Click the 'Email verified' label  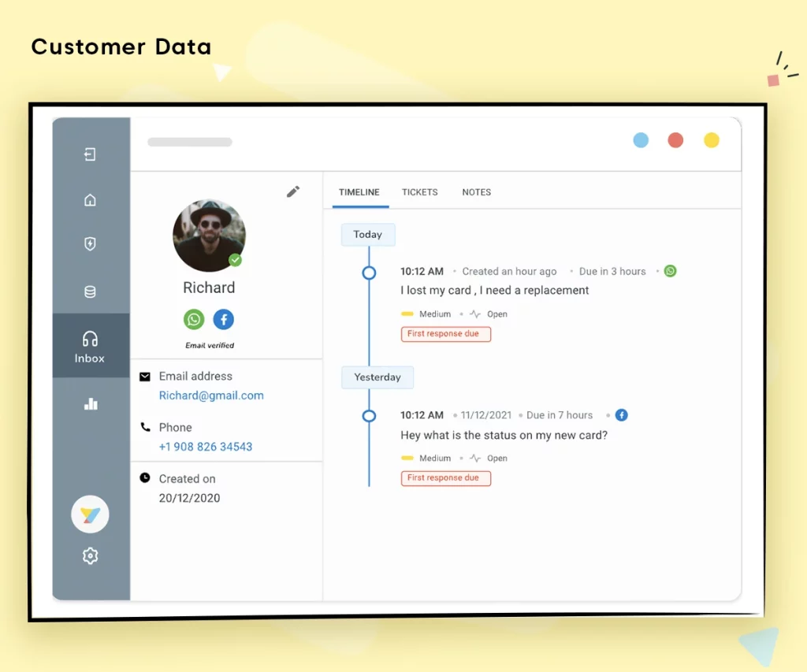[x=210, y=345]
